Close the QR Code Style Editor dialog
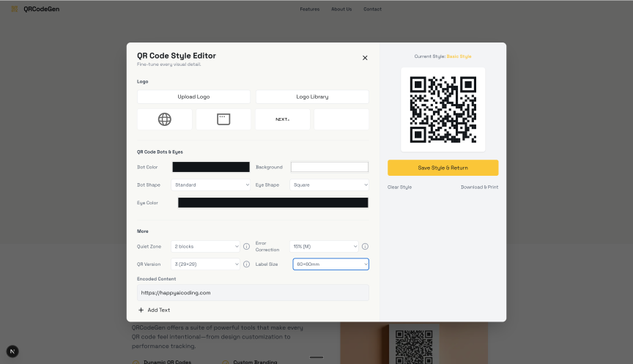The image size is (633, 364). (x=365, y=58)
